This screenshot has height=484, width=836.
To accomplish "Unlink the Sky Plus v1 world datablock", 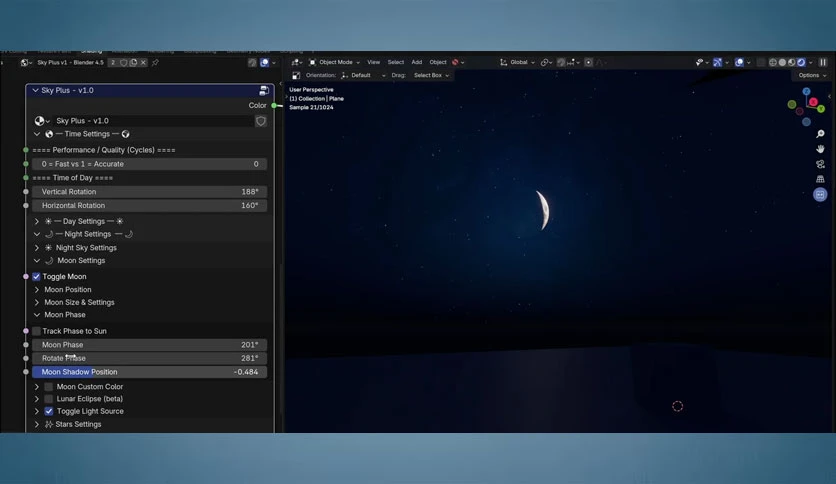I will tap(143, 62).
